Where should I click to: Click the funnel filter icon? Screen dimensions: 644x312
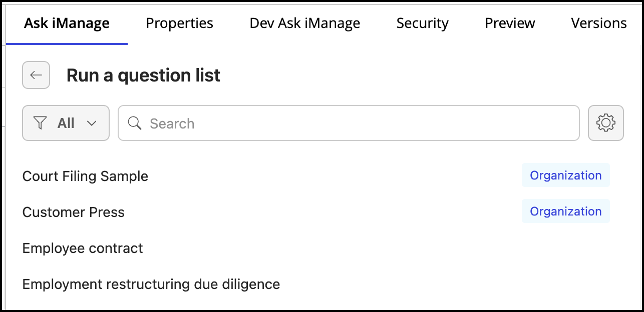coord(40,123)
